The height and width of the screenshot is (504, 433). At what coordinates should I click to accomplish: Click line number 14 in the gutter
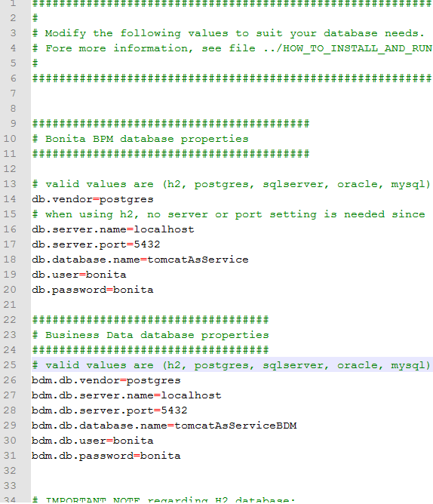10,199
